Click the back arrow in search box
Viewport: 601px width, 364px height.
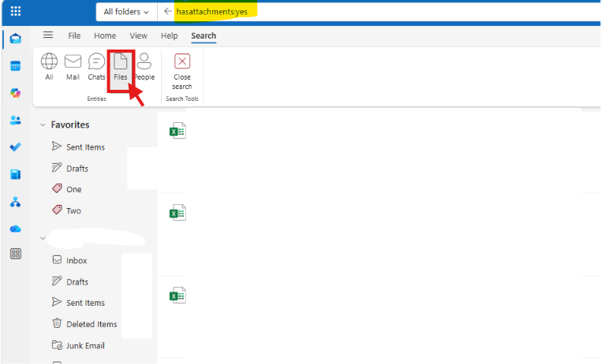[167, 11]
